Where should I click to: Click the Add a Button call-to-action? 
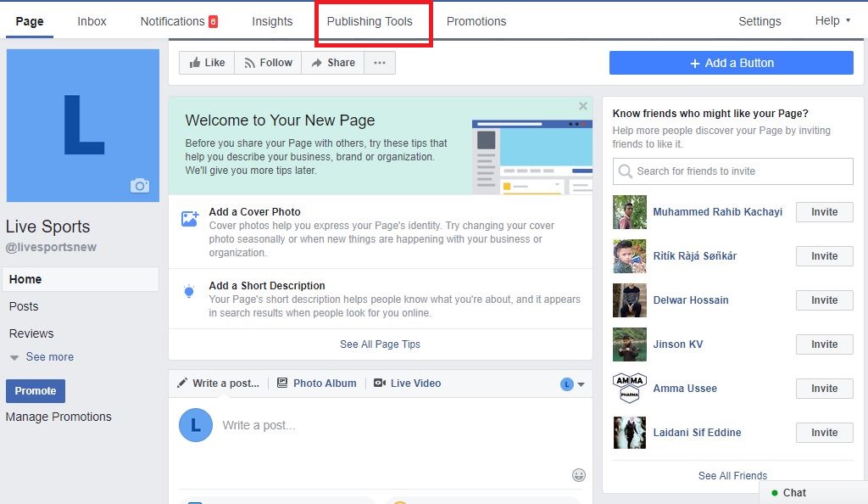click(732, 63)
